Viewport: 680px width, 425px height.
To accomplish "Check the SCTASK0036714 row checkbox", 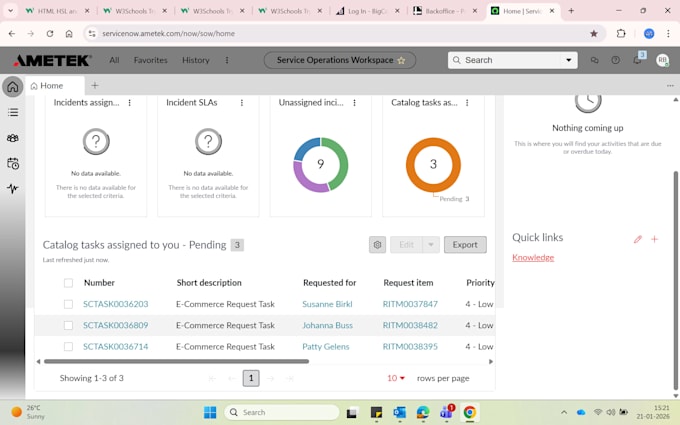I will pyautogui.click(x=68, y=347).
